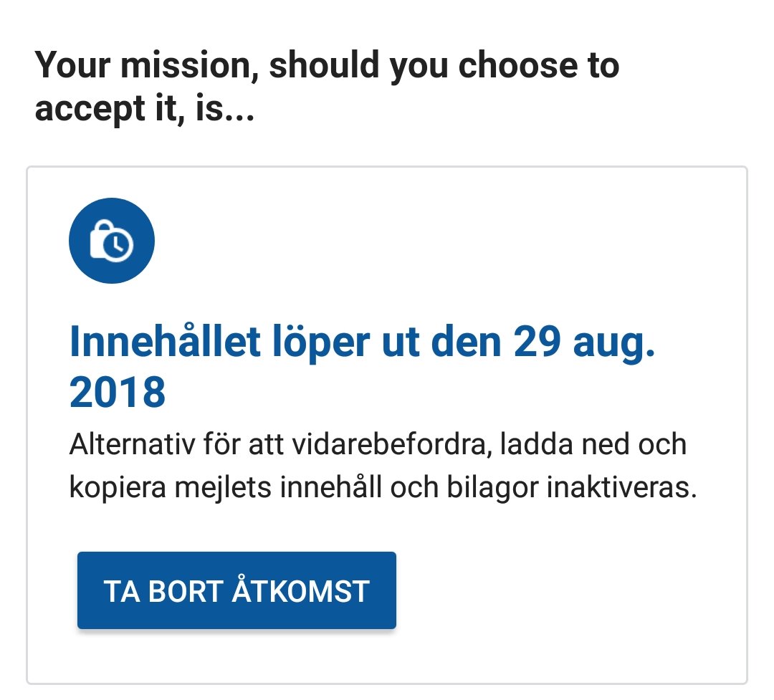The width and height of the screenshot is (774, 700).
Task: Click the year 2018 in expiry title
Action: coord(118,392)
